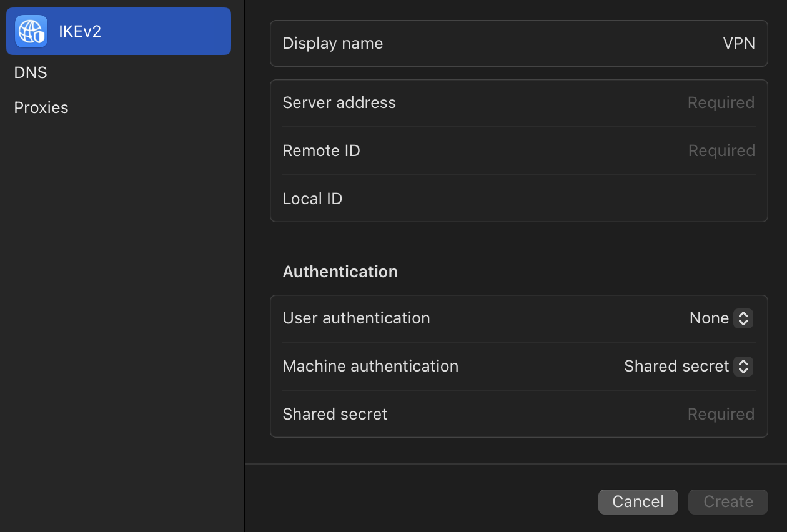This screenshot has width=787, height=532.
Task: Click the IKEv2 globe shield icon
Action: coord(31,31)
